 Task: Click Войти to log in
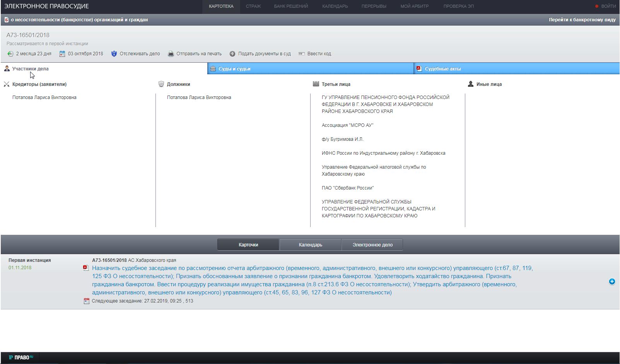(608, 6)
